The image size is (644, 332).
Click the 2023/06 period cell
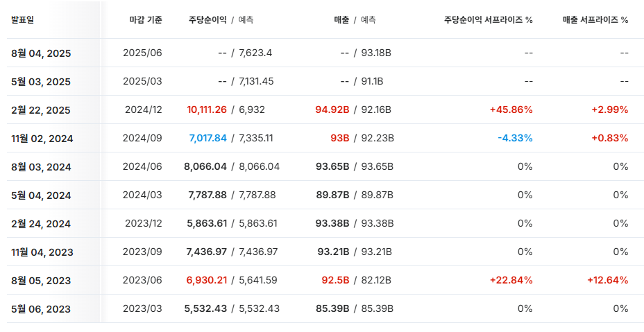click(x=142, y=280)
